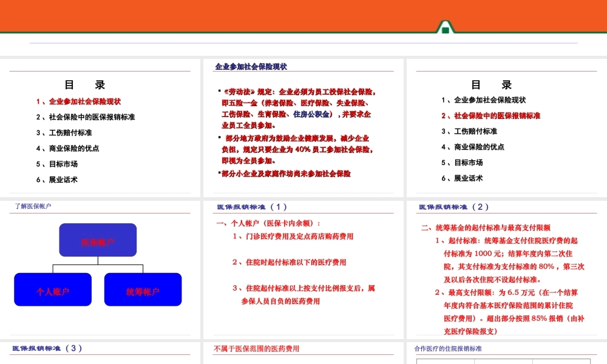Image resolution: width=607 pixels, height=364 pixels.
Task: Open the 了解医保帐户 slide thumbnail
Action: (x=100, y=269)
